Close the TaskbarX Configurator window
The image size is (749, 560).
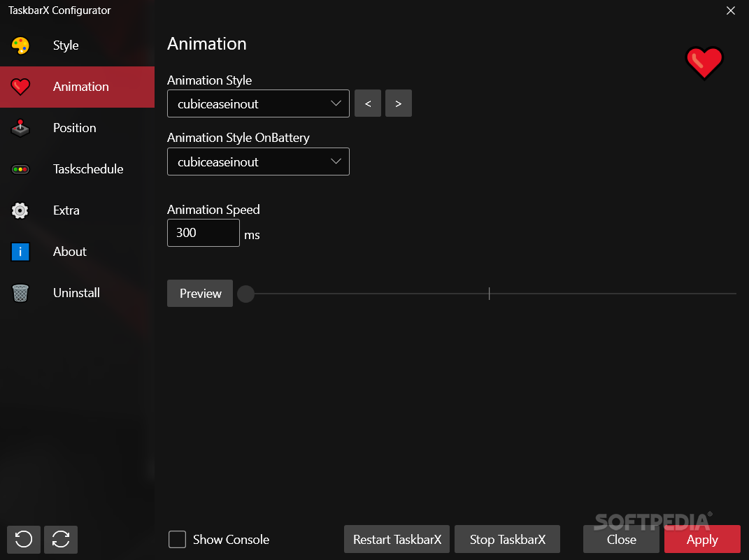[730, 10]
